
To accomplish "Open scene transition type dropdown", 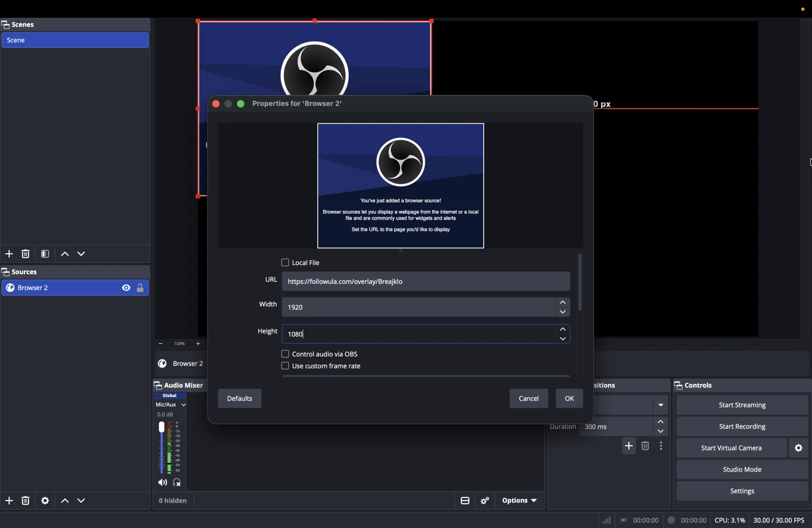I will tap(661, 405).
